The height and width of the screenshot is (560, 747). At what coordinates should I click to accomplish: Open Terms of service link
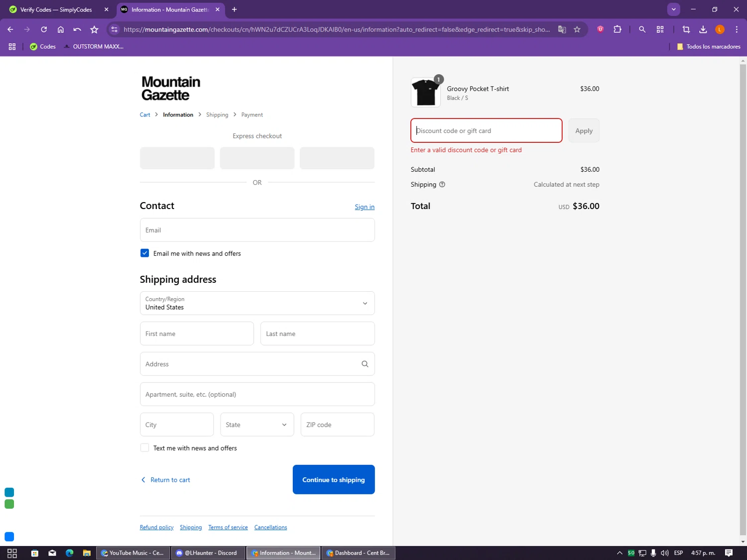pos(228,527)
